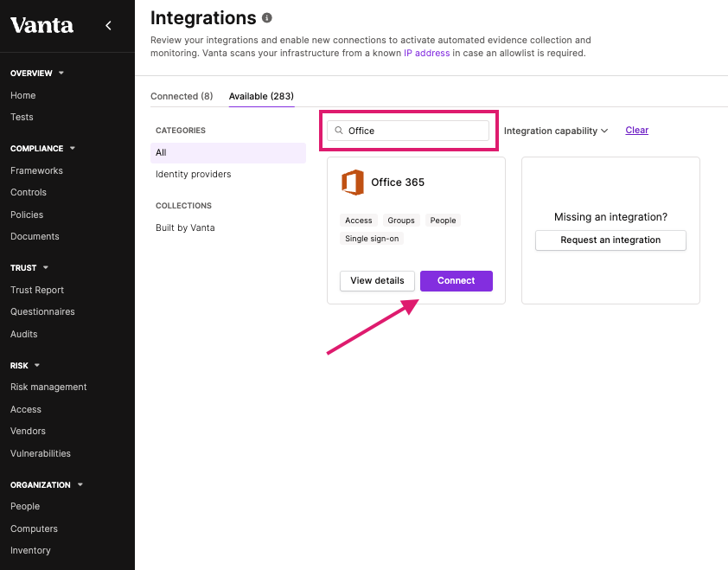
Task: Click the search magnifier icon
Action: (x=339, y=131)
